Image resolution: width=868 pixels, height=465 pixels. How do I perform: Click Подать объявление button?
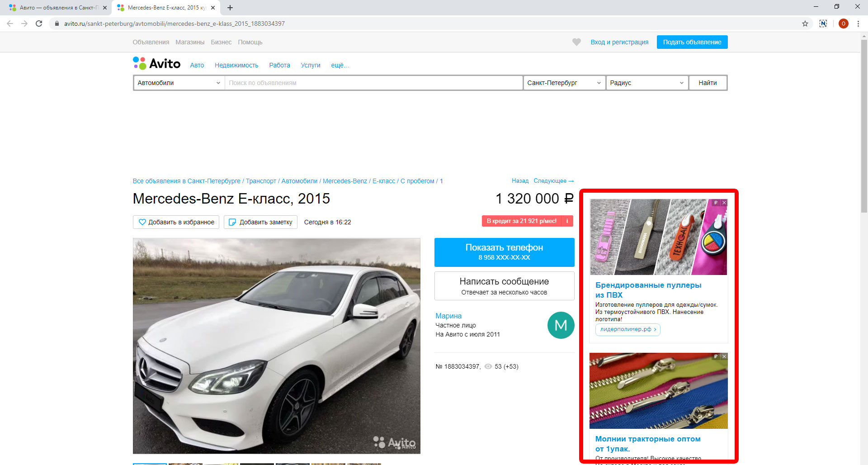[692, 42]
